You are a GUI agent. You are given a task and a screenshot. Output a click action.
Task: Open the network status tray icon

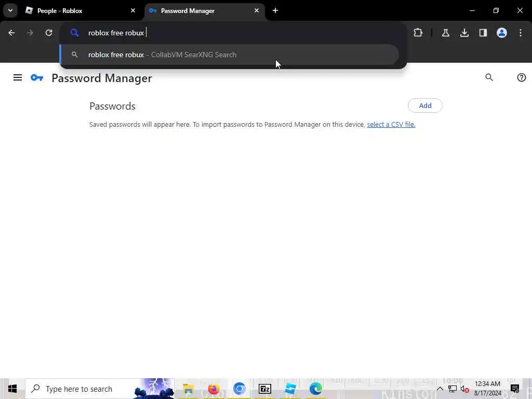coord(453,389)
